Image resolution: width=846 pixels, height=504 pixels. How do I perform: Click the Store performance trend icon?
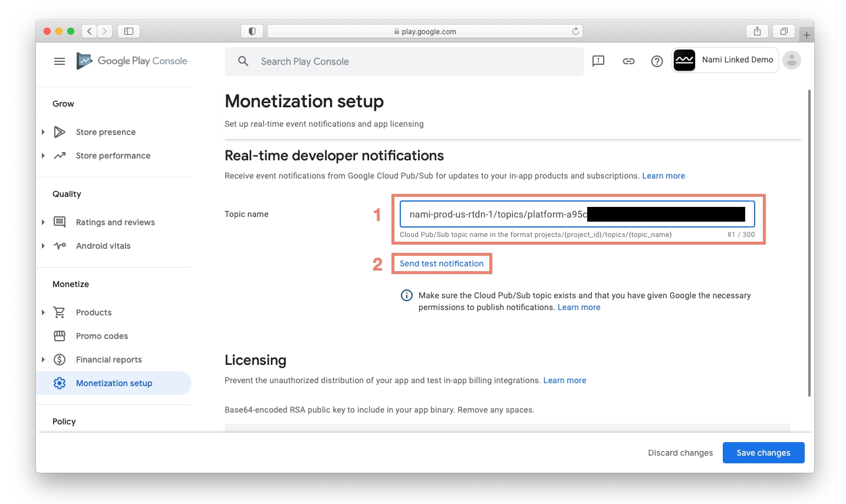coord(60,156)
